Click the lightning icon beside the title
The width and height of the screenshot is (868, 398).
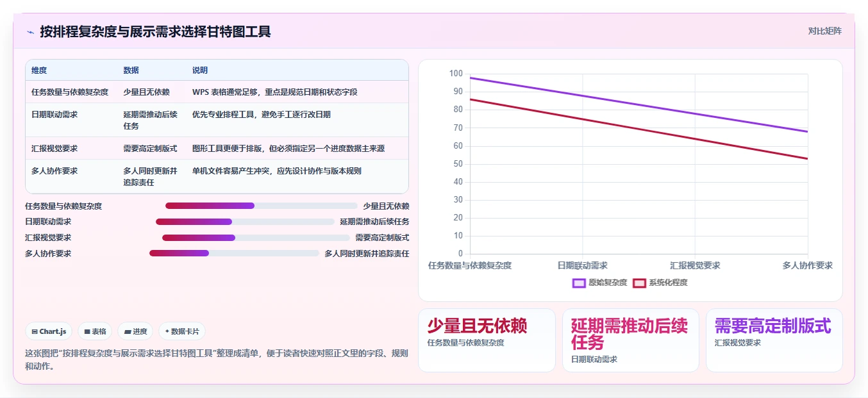tap(30, 31)
